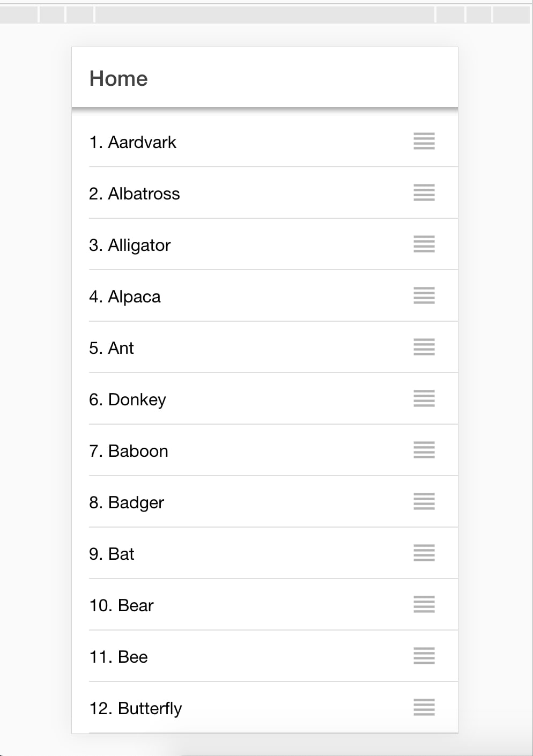This screenshot has height=756, width=533.
Task: Click the drag handle on Alligator row
Action: [424, 244]
